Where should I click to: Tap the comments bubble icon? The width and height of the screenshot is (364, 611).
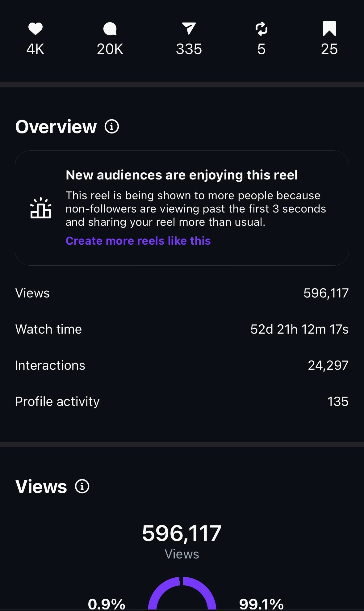(x=110, y=29)
